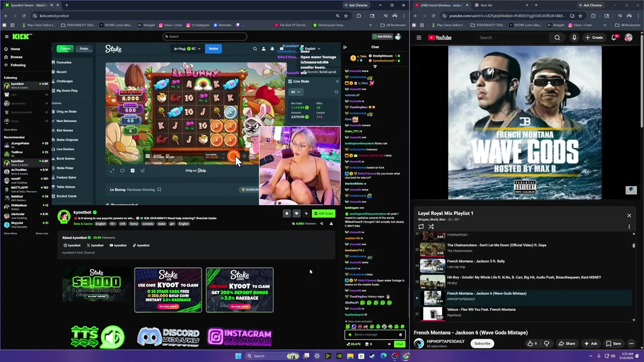Screen dimensions: 644x362
Task: Click pop-out game icon under Le Bunny
Action: pos(142,170)
